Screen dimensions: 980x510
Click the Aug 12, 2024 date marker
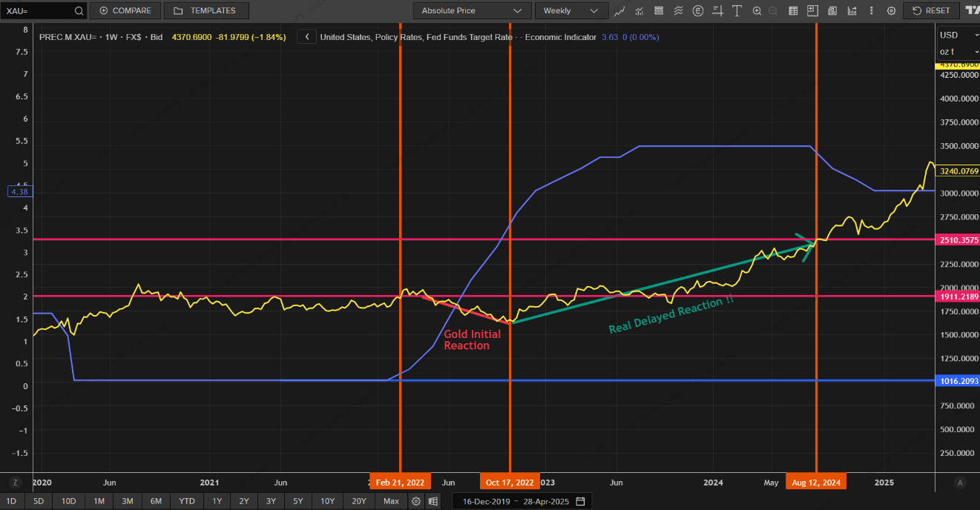tap(816, 482)
